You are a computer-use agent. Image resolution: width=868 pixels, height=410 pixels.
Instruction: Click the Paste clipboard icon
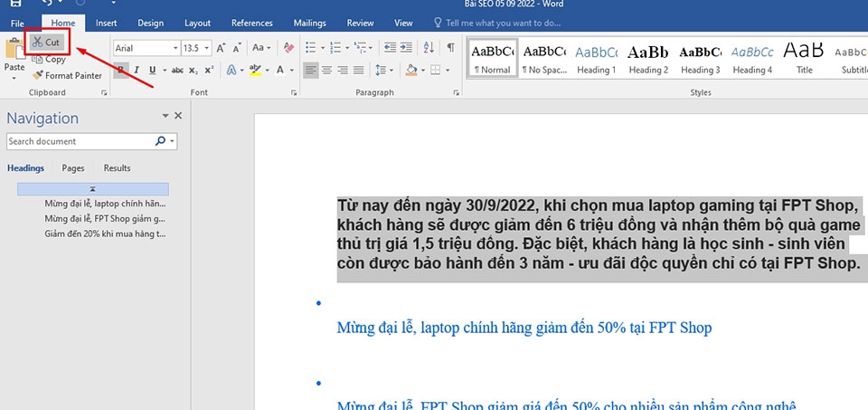14,49
